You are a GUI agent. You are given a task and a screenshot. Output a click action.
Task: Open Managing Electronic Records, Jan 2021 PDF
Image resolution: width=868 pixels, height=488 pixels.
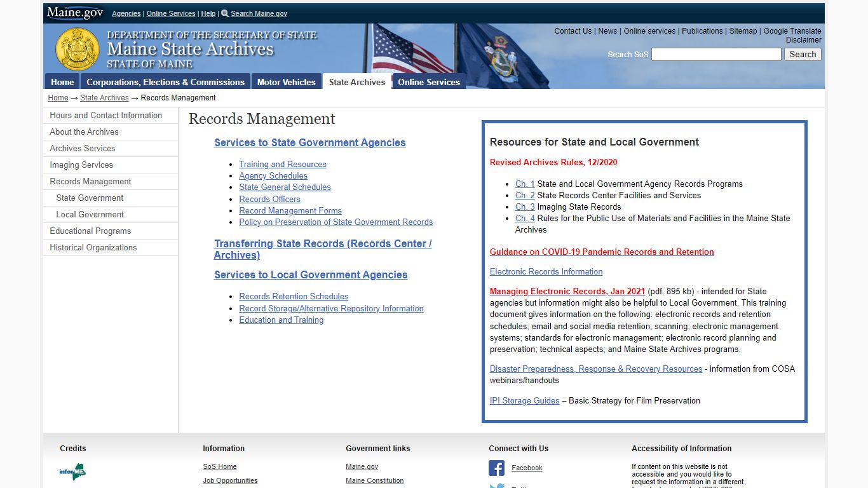click(x=567, y=291)
